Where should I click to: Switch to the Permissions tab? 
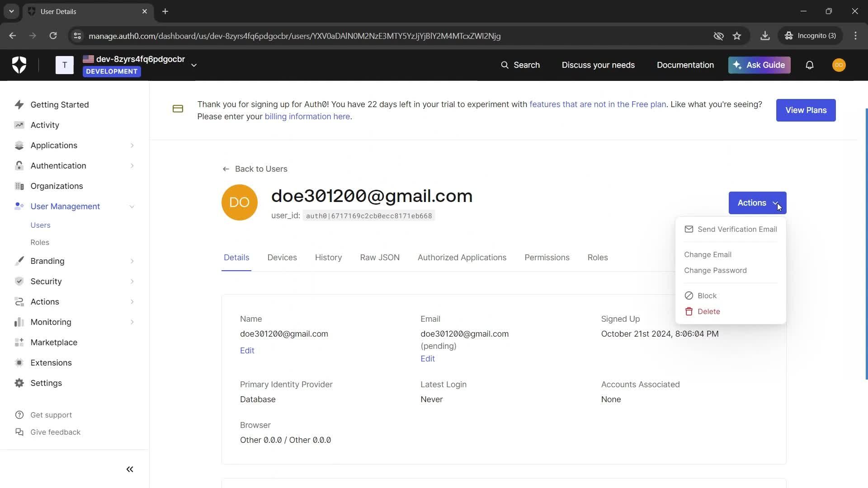pos(547,258)
